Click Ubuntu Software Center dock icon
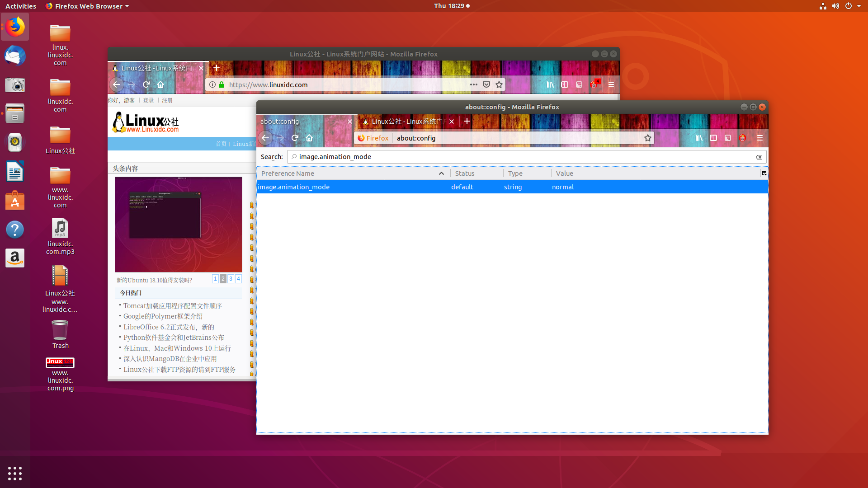 tap(15, 201)
